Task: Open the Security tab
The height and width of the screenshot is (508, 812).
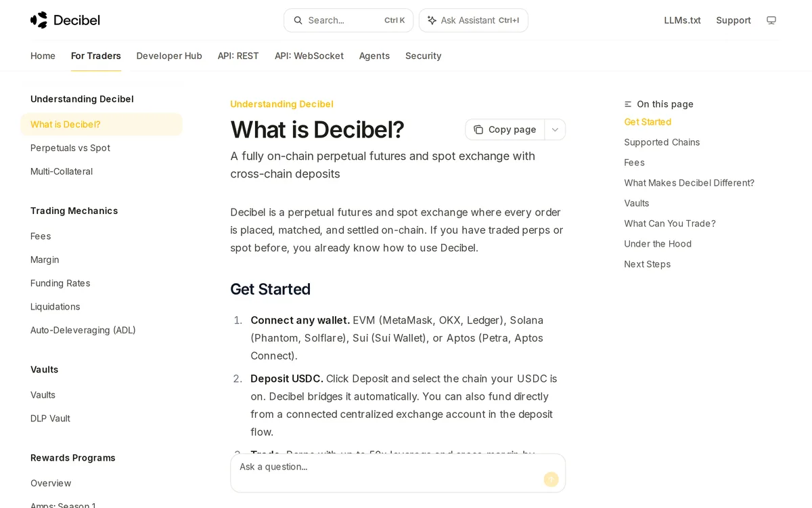Action: tap(424, 56)
